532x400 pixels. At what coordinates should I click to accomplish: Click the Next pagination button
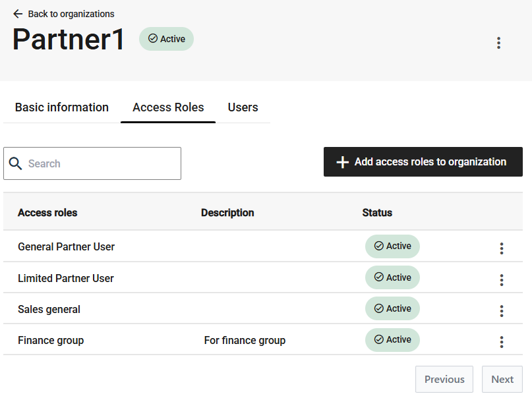(502, 379)
